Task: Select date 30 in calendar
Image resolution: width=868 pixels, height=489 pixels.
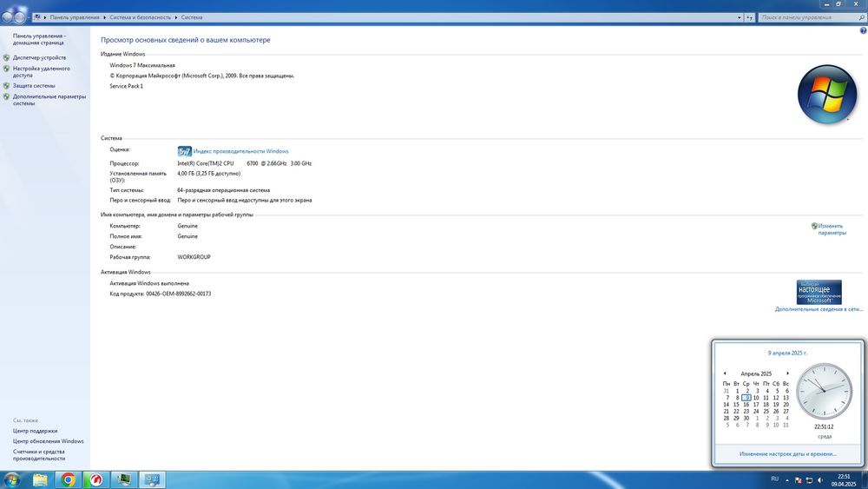Action: 746,418
